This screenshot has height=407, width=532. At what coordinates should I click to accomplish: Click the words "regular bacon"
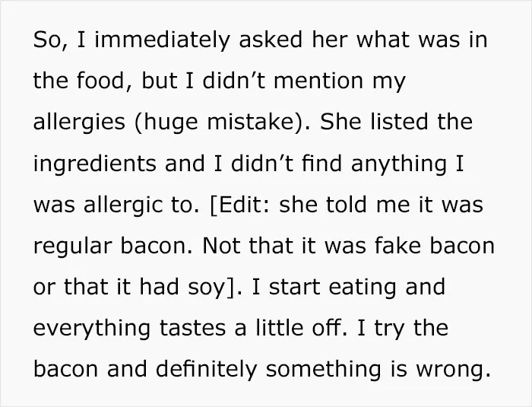pos(113,246)
